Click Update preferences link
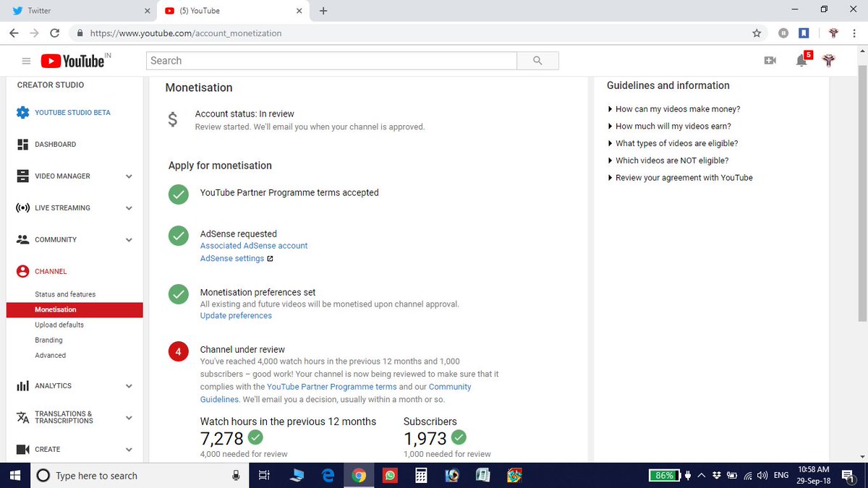This screenshot has width=868, height=488. (x=236, y=315)
